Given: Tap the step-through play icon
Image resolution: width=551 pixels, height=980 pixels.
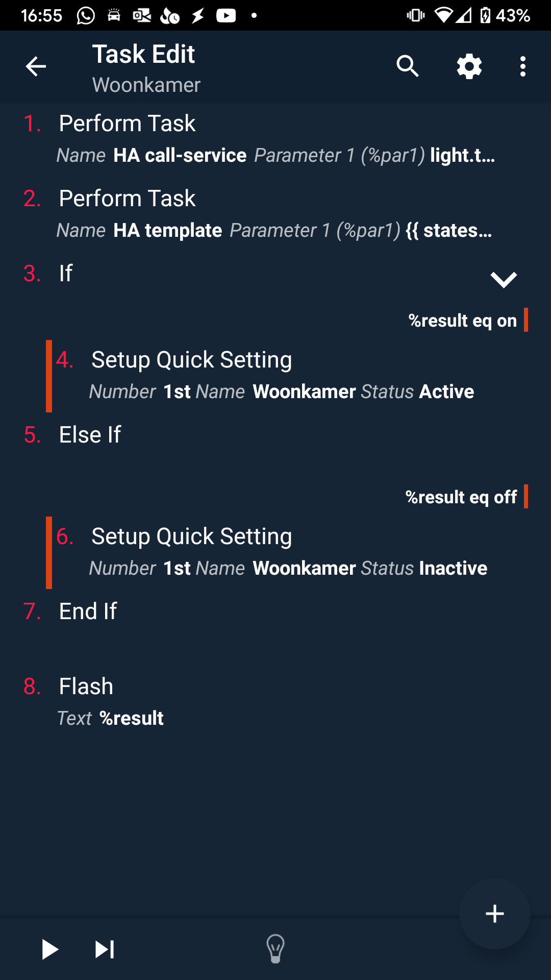Looking at the screenshot, I should click(x=104, y=948).
